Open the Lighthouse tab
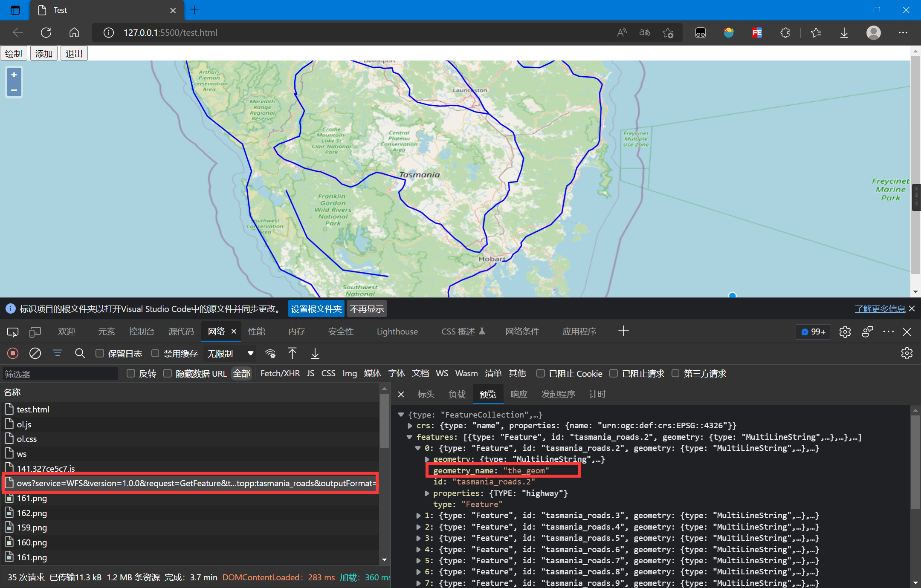921x588 pixels. pos(397,332)
